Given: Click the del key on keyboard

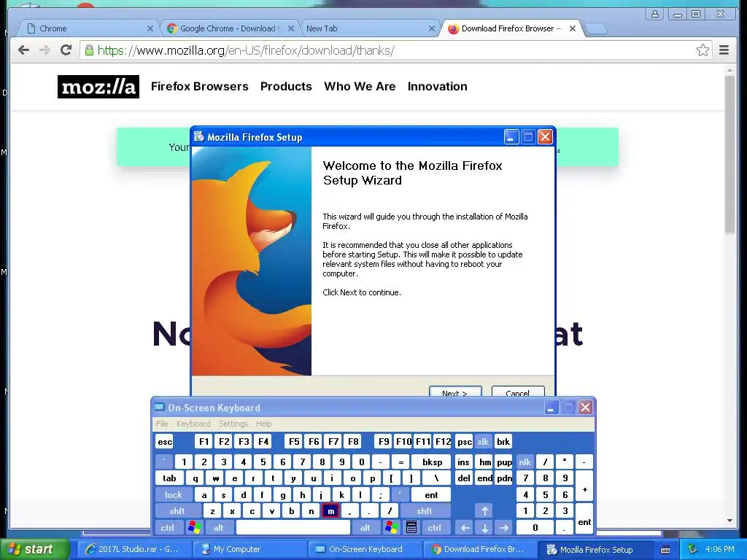Looking at the screenshot, I should 464,478.
